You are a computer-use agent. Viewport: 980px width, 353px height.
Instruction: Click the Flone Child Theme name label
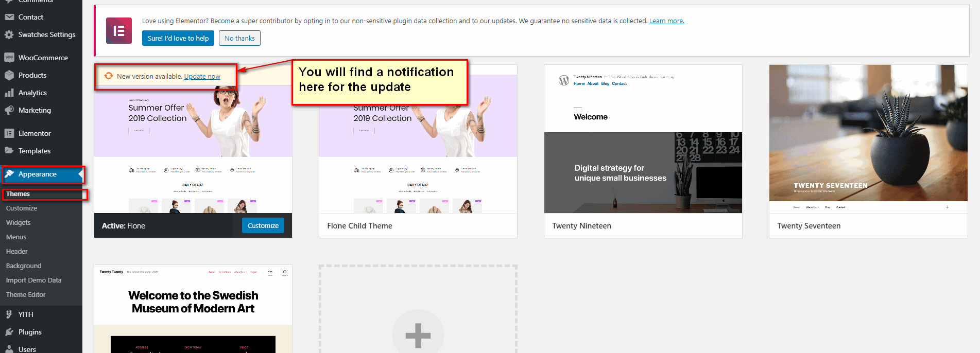tap(359, 226)
